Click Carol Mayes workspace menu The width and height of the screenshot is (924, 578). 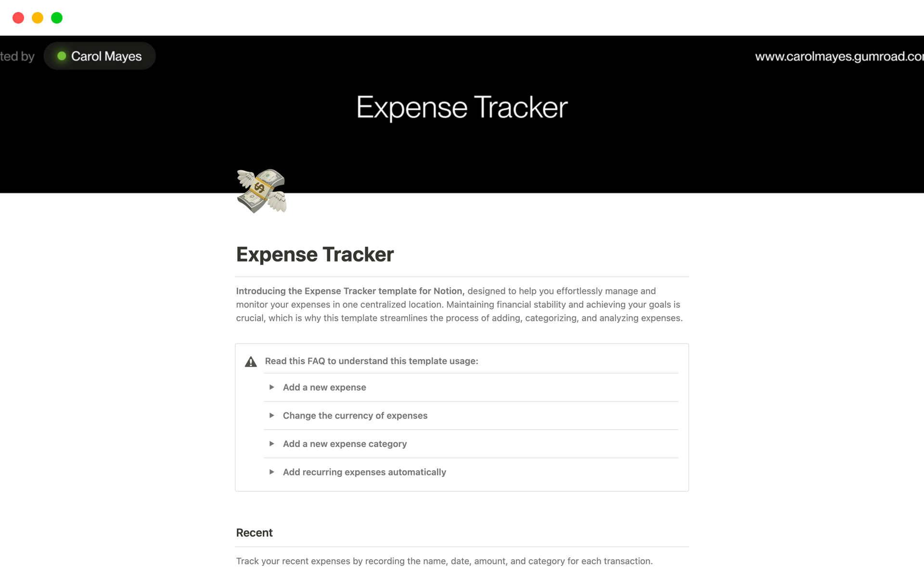[99, 57]
